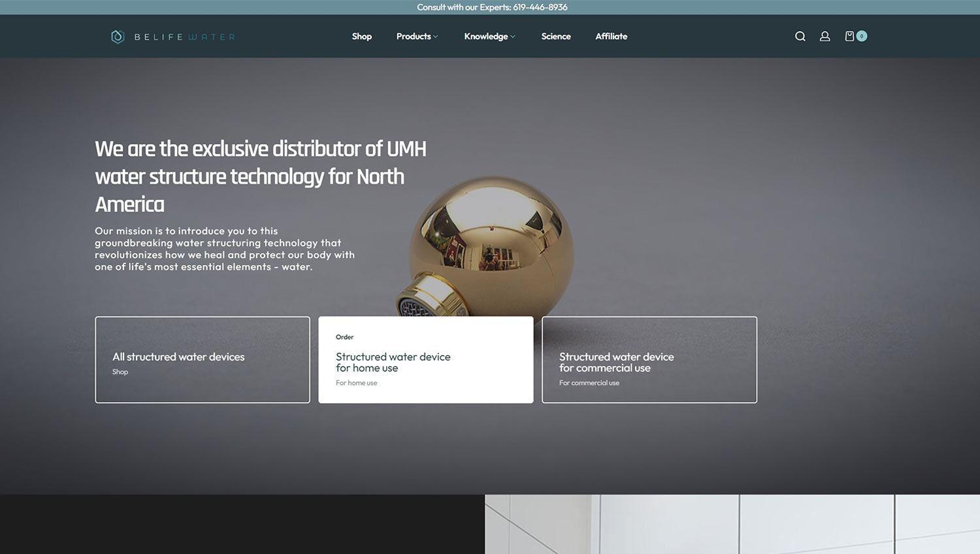Click the experts phone number 619-446-8936

pos(540,7)
